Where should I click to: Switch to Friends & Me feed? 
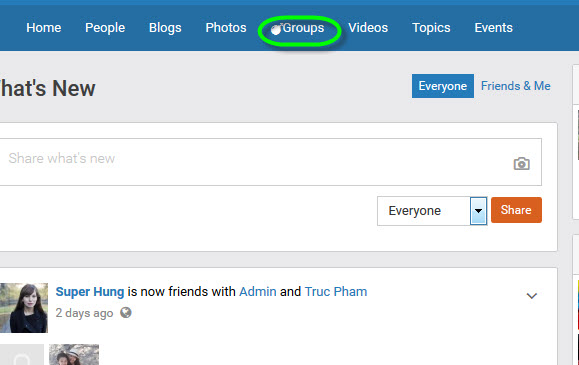pos(515,86)
